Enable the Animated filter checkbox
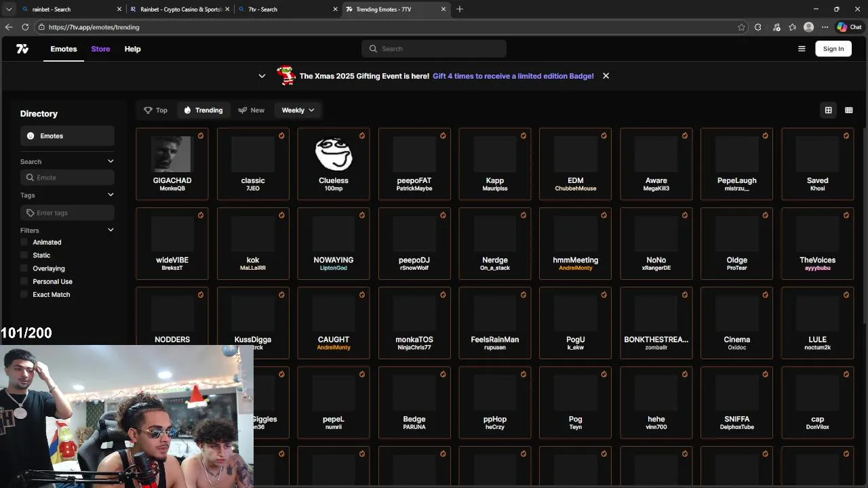The height and width of the screenshot is (488, 868). click(x=24, y=242)
